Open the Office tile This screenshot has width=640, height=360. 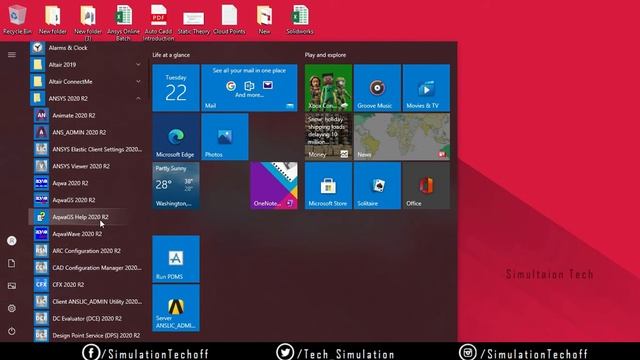pos(426,186)
